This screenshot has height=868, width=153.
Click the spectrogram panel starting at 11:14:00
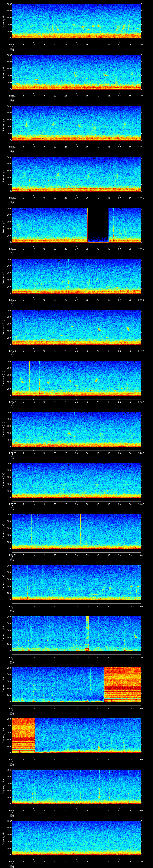tap(77, 21)
